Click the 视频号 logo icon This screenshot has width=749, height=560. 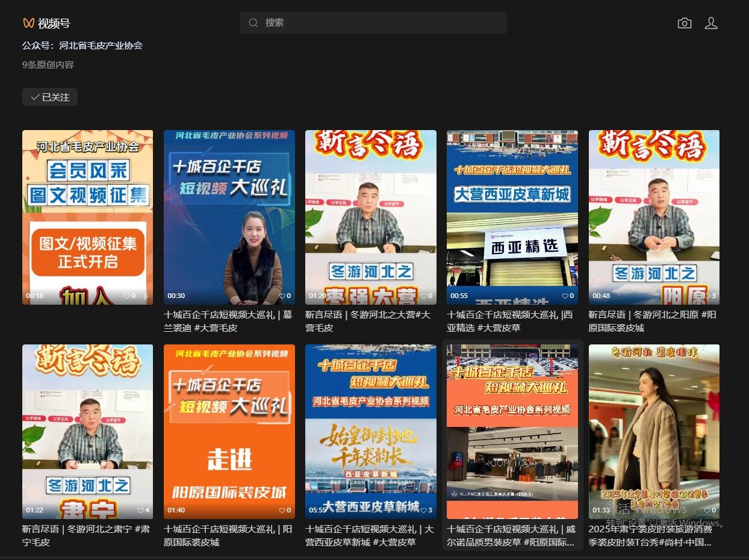point(28,23)
